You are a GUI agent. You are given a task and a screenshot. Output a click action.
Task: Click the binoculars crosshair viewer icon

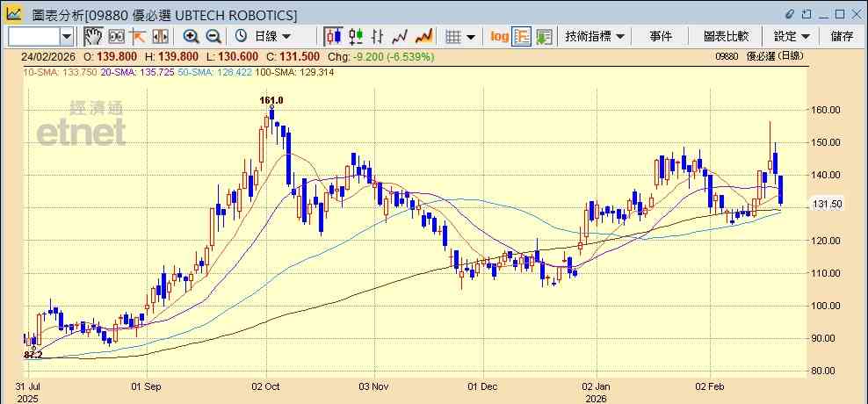click(x=116, y=37)
